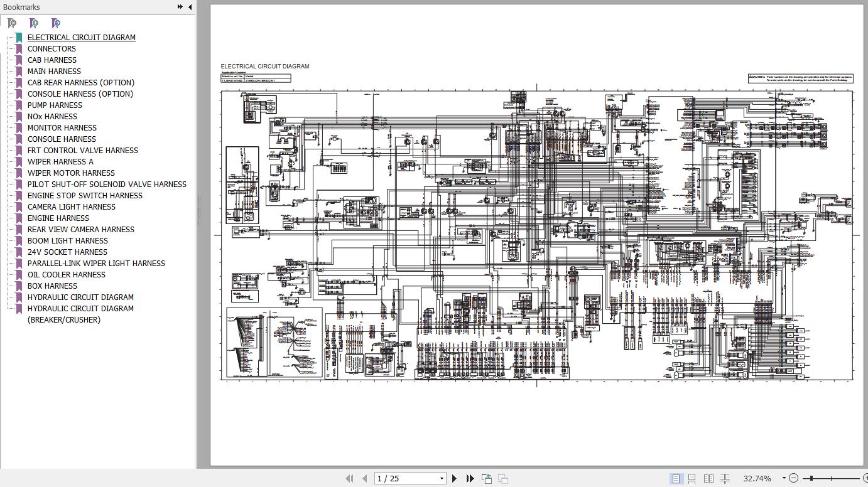Click the bookmark icon beside MAIN HARNESS

(19, 71)
